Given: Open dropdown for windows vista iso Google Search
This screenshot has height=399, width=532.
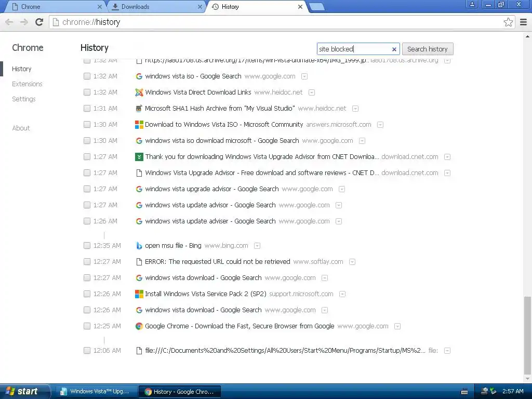Looking at the screenshot, I should click(304, 76).
